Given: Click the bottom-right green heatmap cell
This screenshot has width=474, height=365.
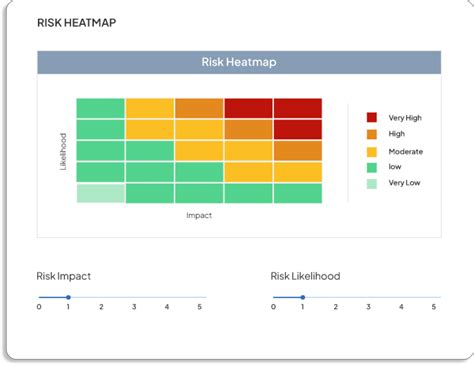Looking at the screenshot, I should tap(298, 193).
